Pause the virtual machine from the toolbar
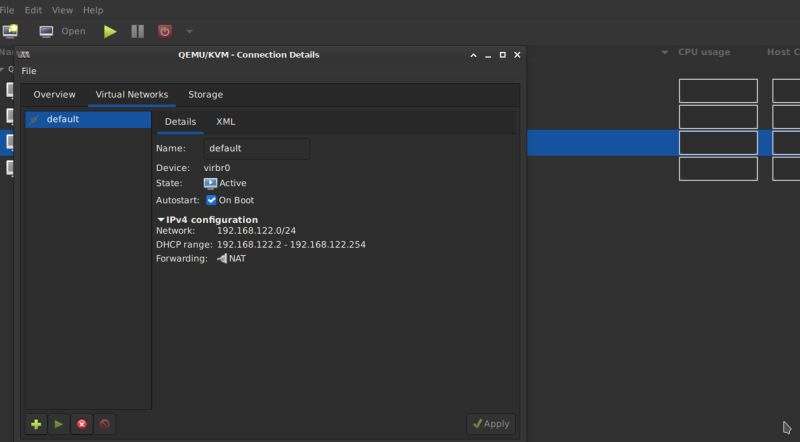 (x=138, y=31)
